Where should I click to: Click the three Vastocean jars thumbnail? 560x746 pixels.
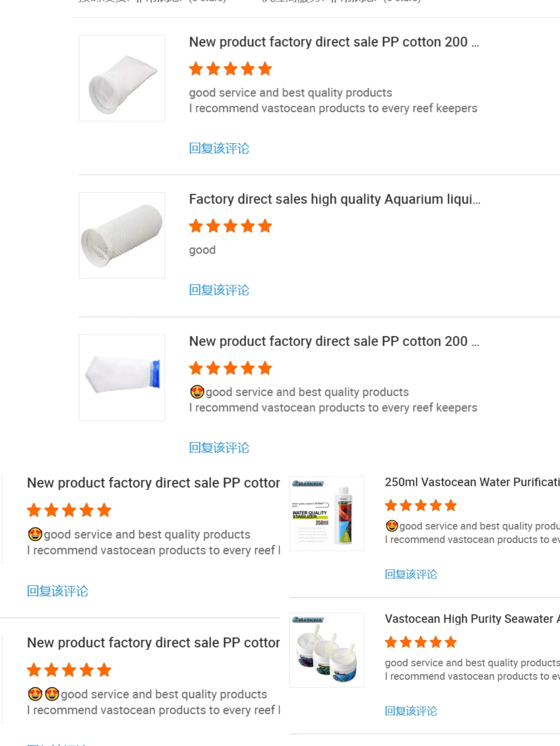tap(326, 650)
